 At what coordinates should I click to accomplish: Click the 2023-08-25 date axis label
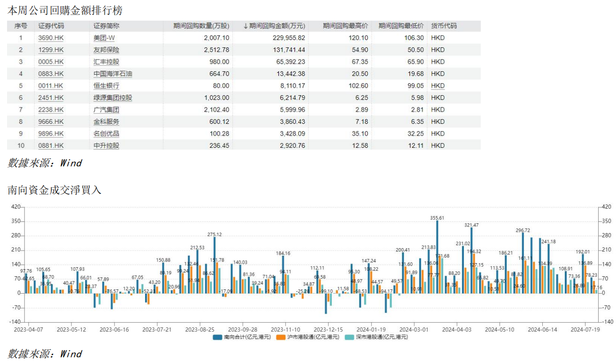pos(200,330)
